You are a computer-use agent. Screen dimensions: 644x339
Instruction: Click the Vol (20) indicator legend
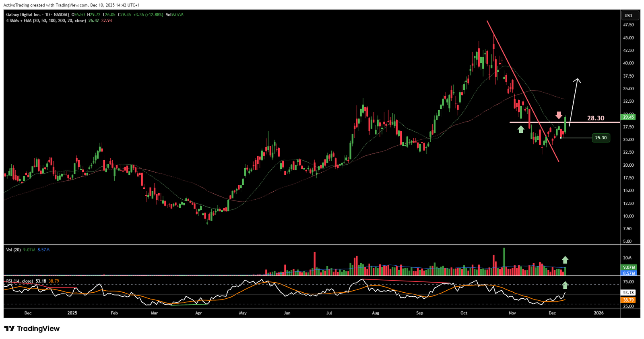click(x=14, y=250)
